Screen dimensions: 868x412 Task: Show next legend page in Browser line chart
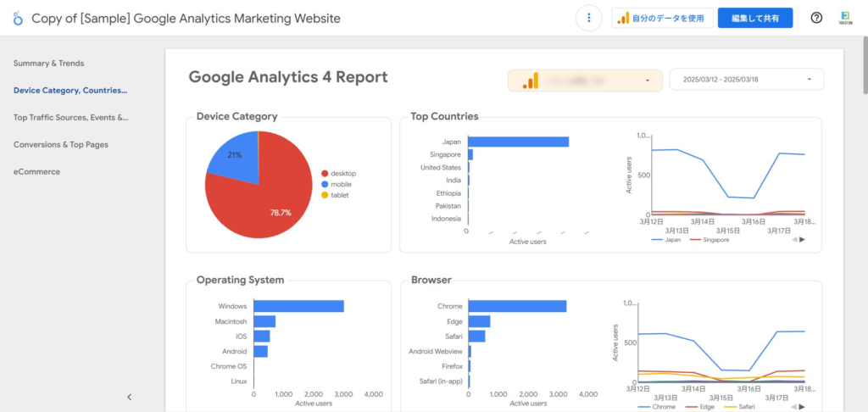tap(802, 407)
